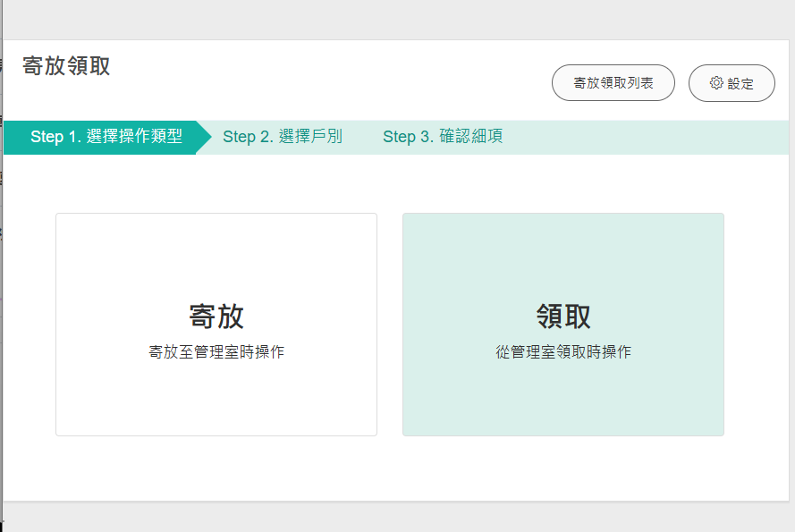
Task: Open the 設定 settings button
Action: point(732,83)
